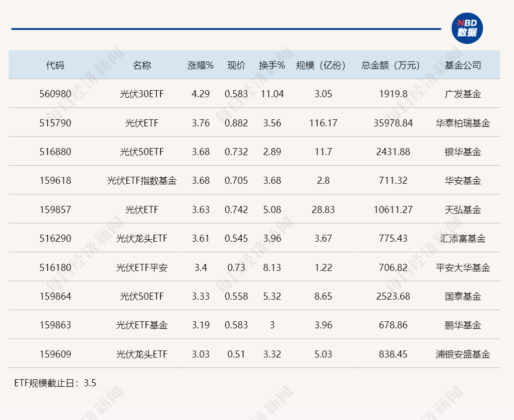Click the NBD数据 round logo
This screenshot has height=420, width=514.
pyautogui.click(x=467, y=28)
